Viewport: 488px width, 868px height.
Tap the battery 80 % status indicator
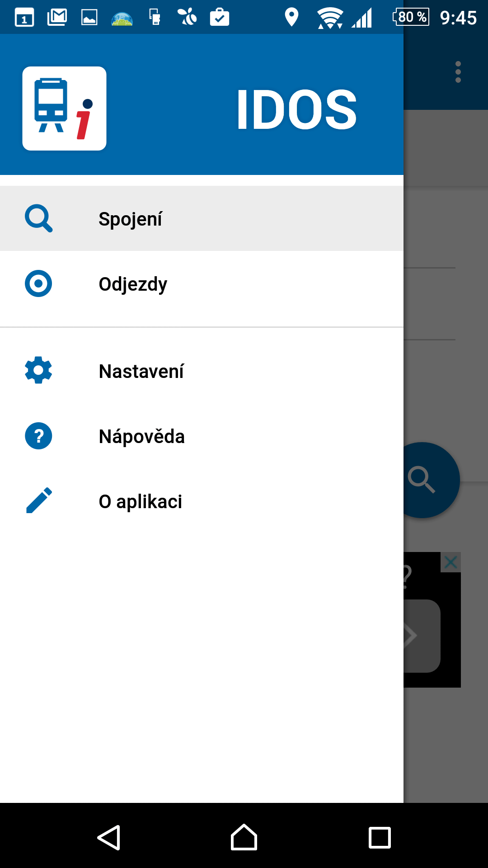click(411, 17)
